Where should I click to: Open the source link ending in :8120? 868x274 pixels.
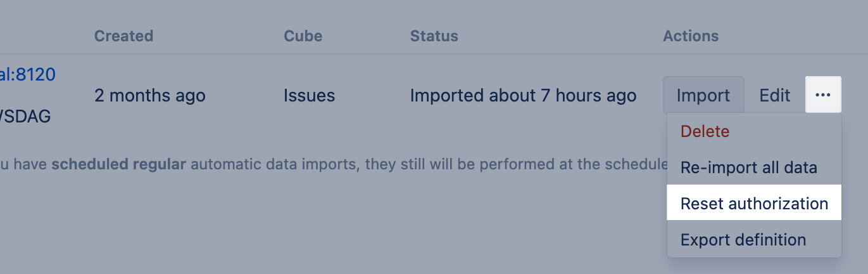[x=28, y=74]
